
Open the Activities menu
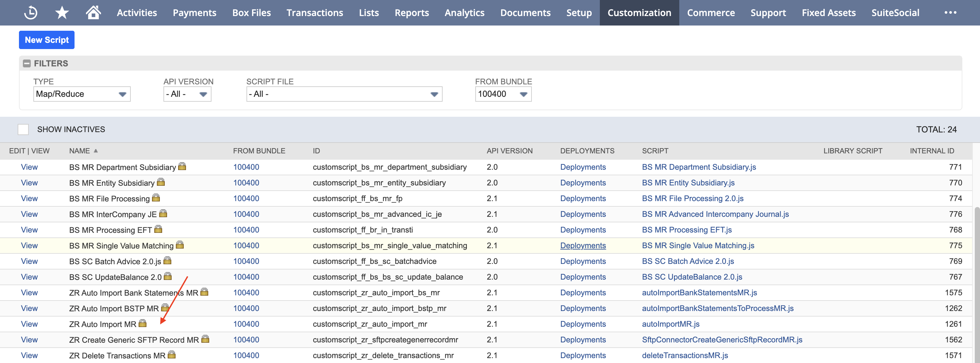tap(137, 12)
